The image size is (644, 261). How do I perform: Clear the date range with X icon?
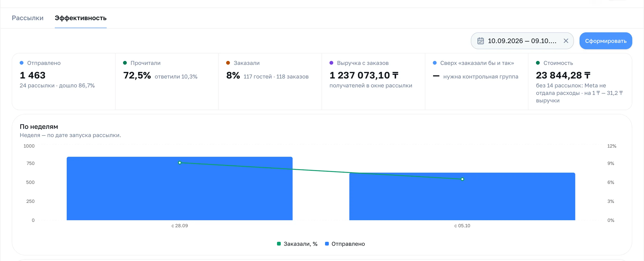(566, 41)
